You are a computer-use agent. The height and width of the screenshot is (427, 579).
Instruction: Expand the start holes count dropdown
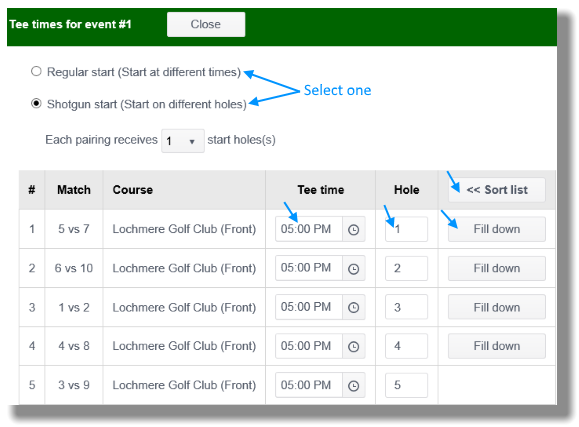[x=183, y=141]
